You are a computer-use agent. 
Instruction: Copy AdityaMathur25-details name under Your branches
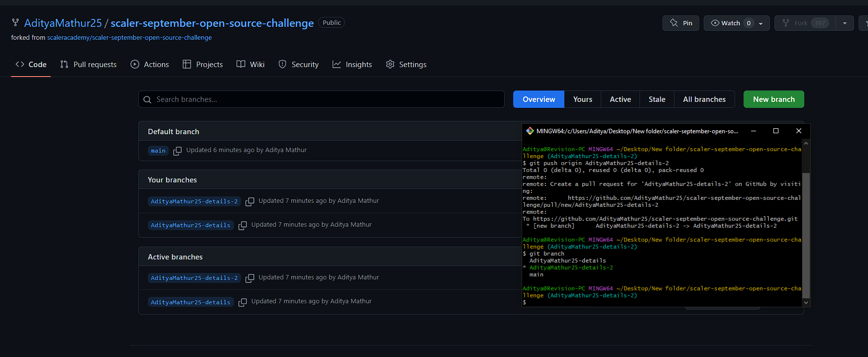[x=242, y=225]
